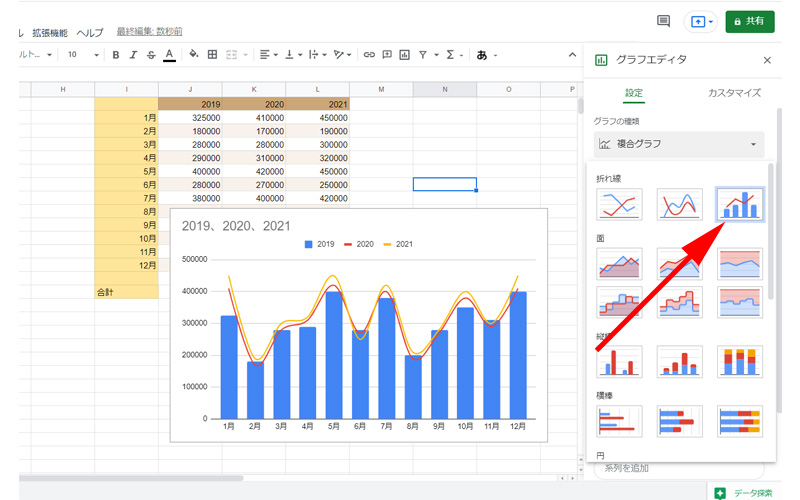Open the ヘルプ menu
The image size is (800, 500).
90,33
